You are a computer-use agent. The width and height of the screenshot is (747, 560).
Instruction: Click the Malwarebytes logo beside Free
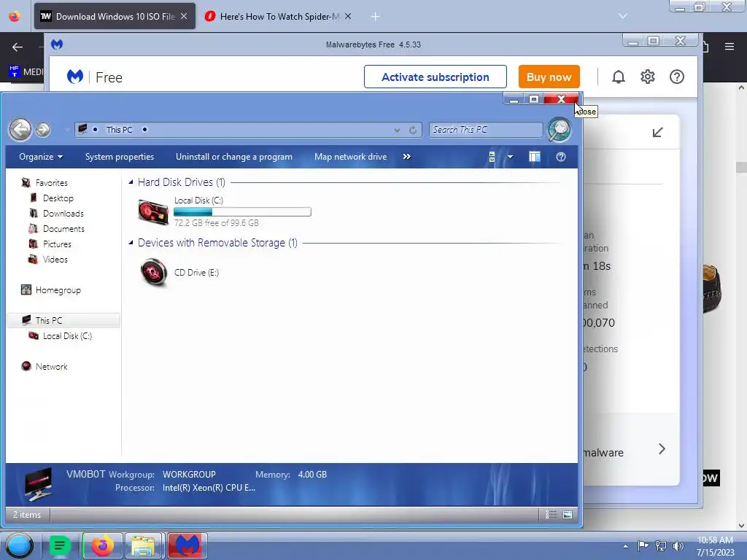[75, 77]
